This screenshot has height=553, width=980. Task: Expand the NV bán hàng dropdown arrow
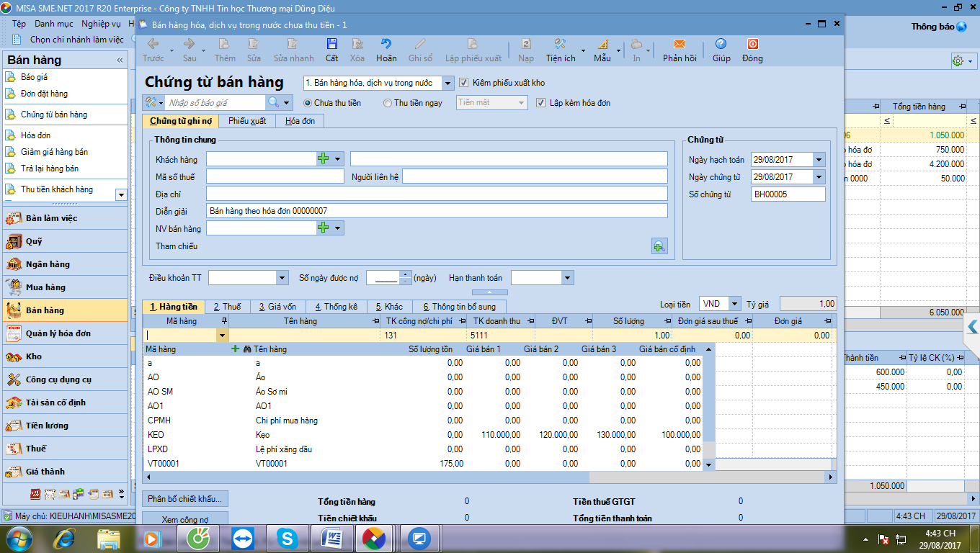tap(337, 228)
